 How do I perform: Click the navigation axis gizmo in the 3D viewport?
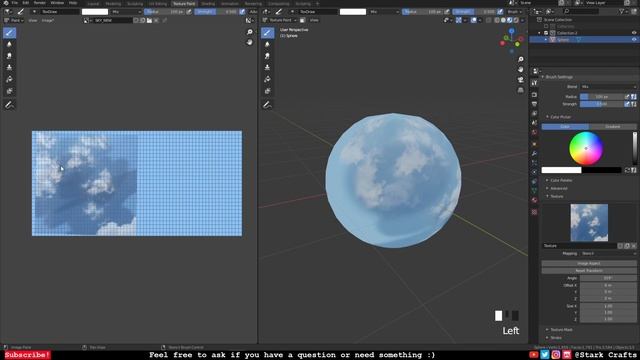[512, 40]
